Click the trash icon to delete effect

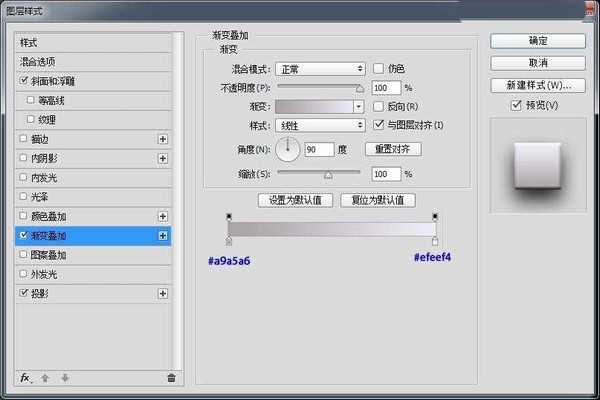coord(171,378)
